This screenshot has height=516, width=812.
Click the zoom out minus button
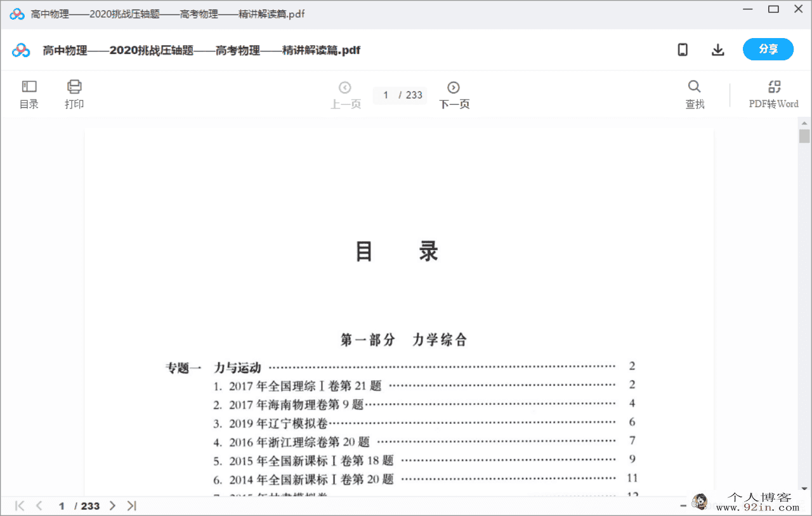coord(684,506)
